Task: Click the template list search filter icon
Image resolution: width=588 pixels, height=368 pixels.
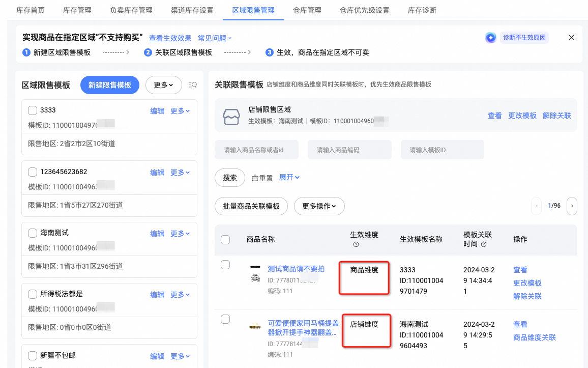Action: [193, 85]
